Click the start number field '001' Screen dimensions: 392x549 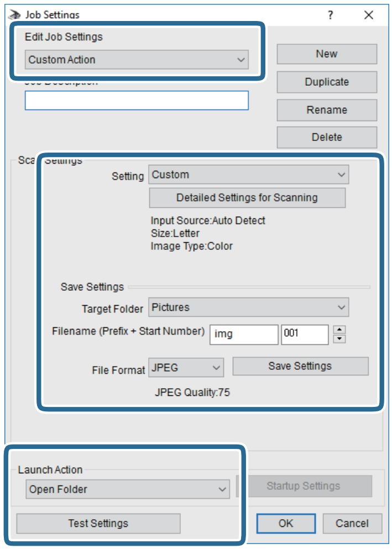pyautogui.click(x=305, y=334)
